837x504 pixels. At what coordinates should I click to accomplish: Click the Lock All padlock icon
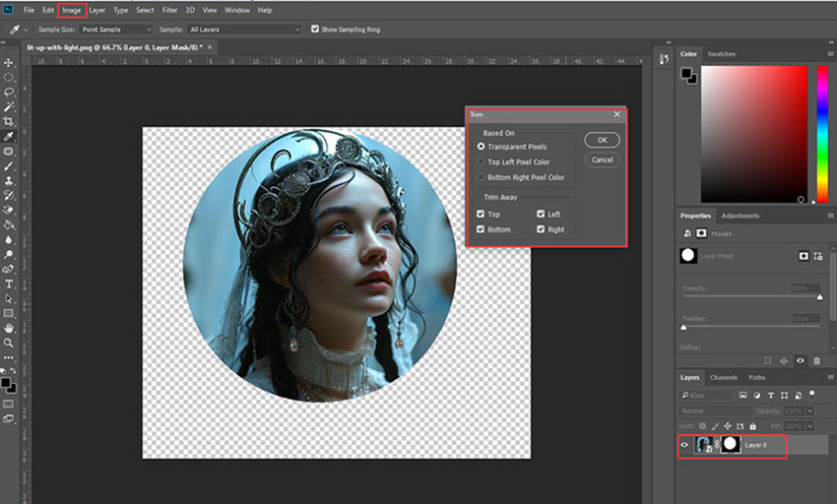click(752, 426)
